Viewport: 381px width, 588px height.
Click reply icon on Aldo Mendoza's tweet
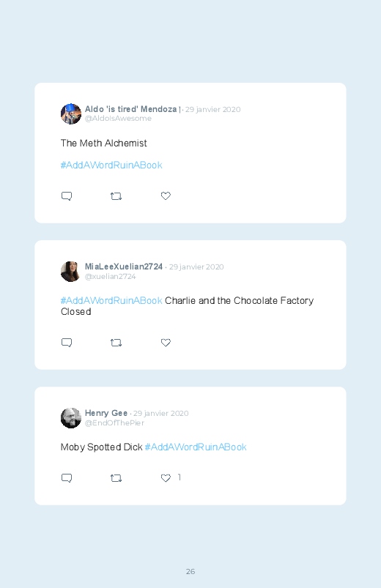tap(67, 196)
